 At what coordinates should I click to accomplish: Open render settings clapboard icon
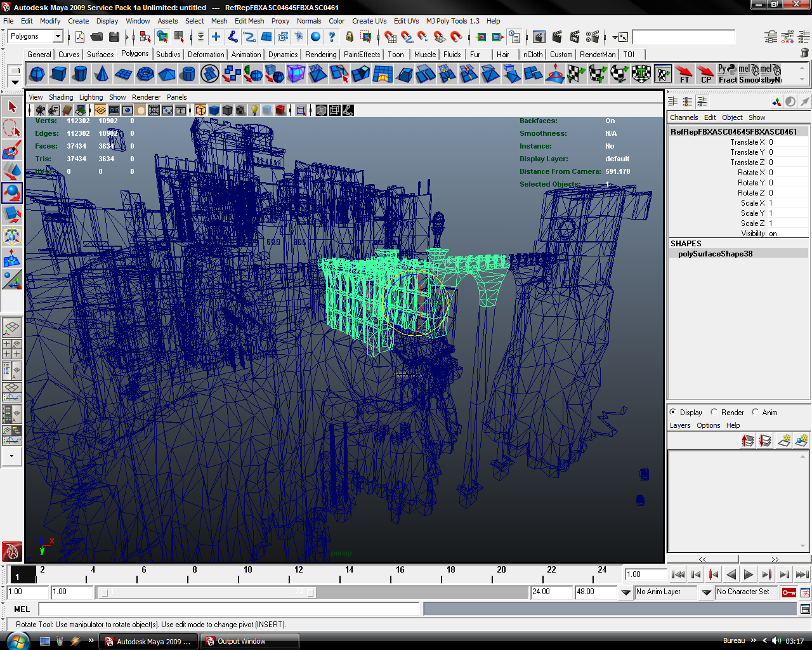click(x=593, y=37)
